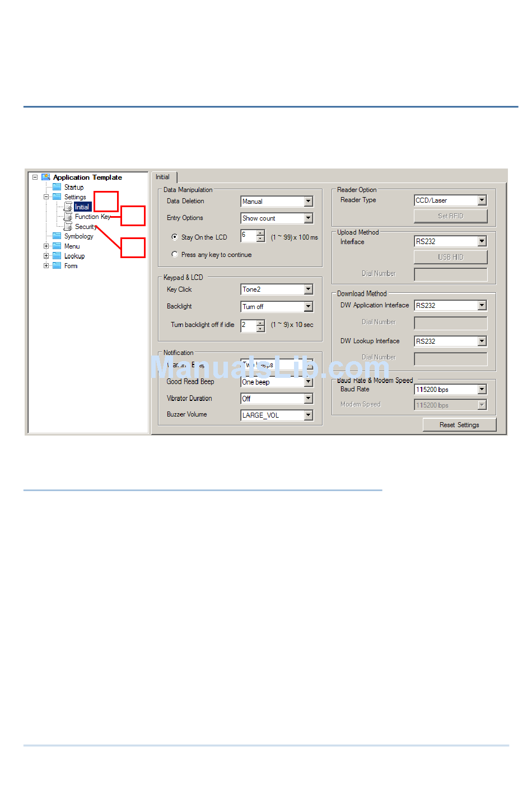The height and width of the screenshot is (795, 532).
Task: Decrease the Stay On the LCD time value
Action: click(x=260, y=239)
